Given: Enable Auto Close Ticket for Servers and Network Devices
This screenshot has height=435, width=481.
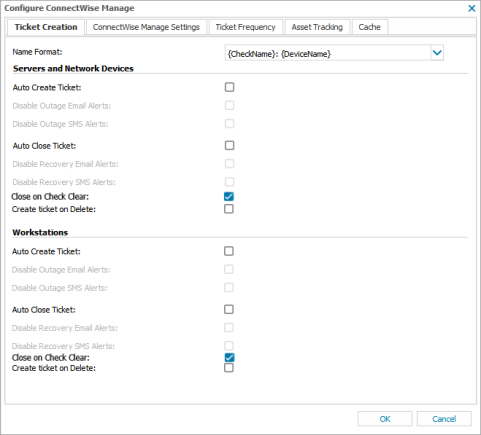Looking at the screenshot, I should click(229, 146).
